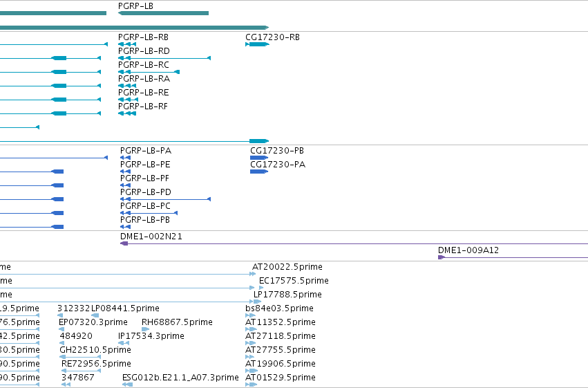Select the PGRP-LB-RA transcript label

144,79
